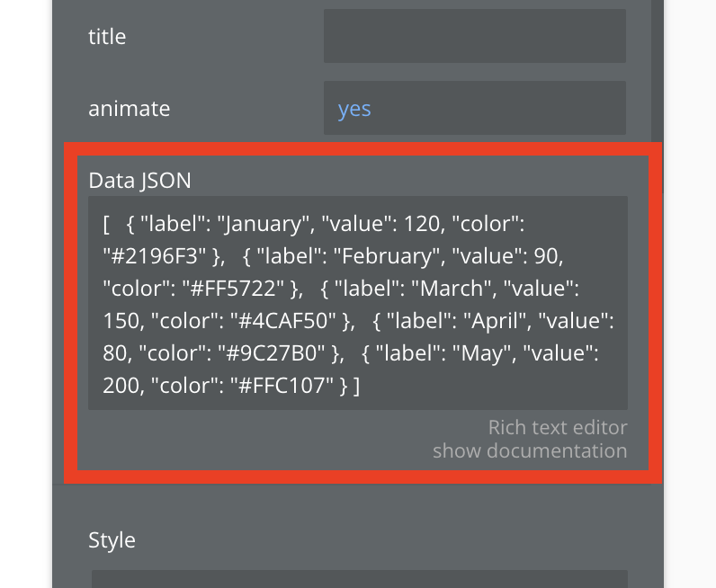This screenshot has width=716, height=588.
Task: Place cursor on "April" in the JSON
Action: tap(512, 321)
